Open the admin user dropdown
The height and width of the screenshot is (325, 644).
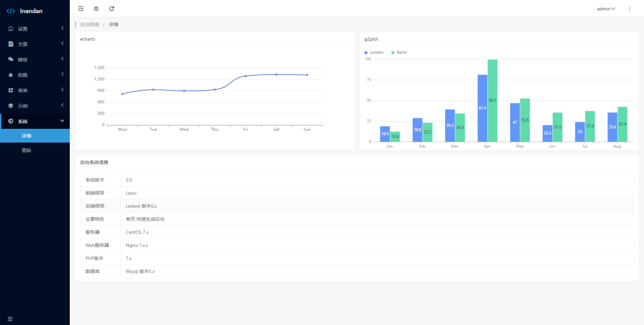[606, 9]
